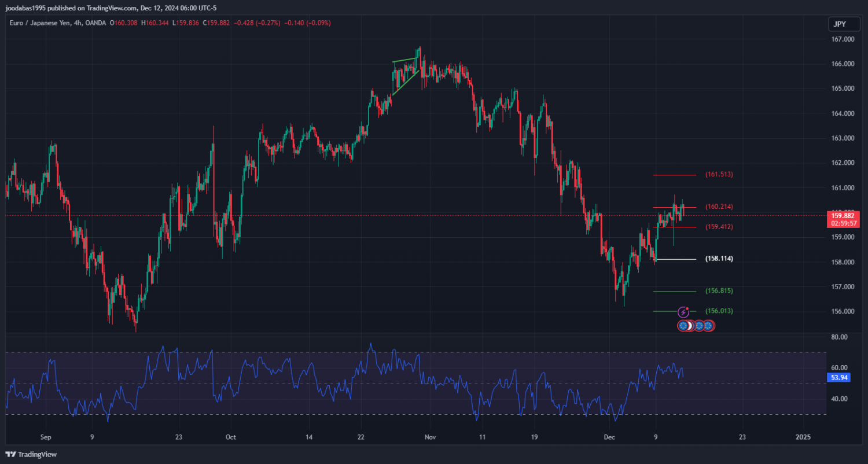Click the 161.000 price axis label
The image size is (868, 464).
843,188
